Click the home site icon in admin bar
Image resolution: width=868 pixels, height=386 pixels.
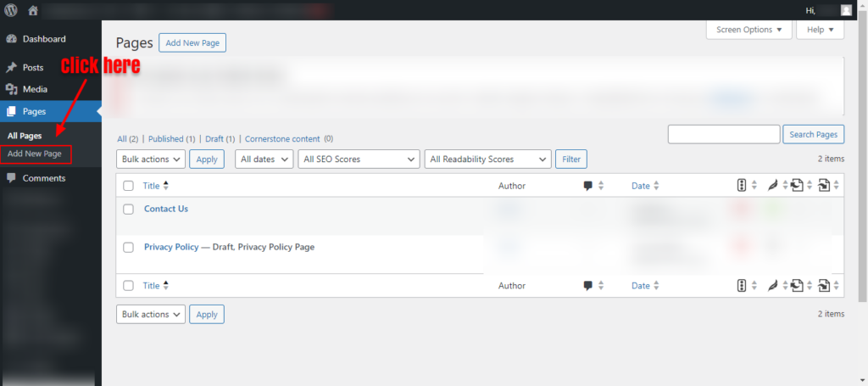point(33,10)
